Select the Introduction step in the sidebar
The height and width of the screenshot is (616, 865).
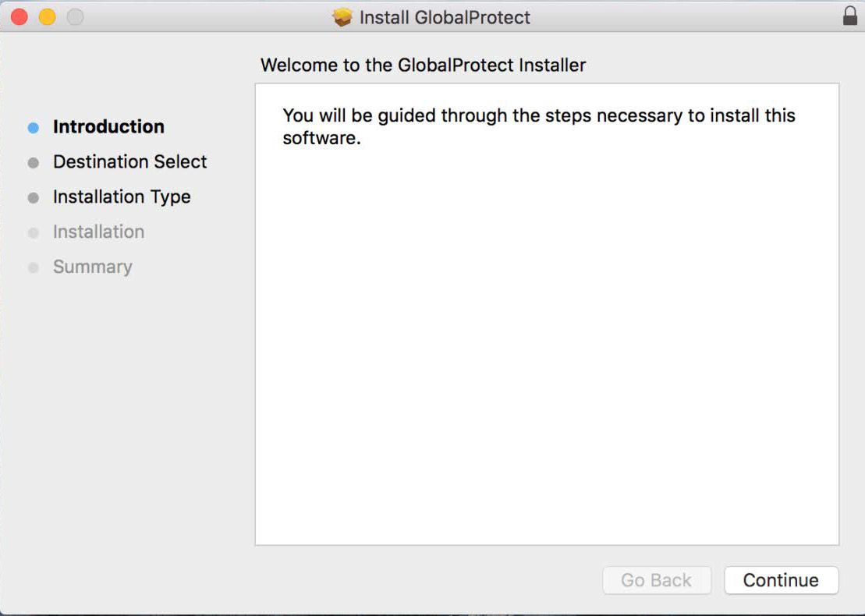point(108,126)
